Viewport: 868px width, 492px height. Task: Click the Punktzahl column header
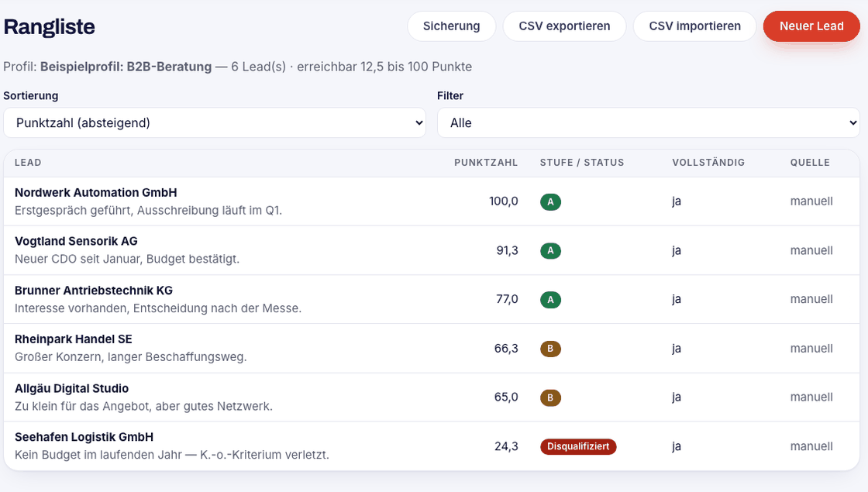(486, 163)
